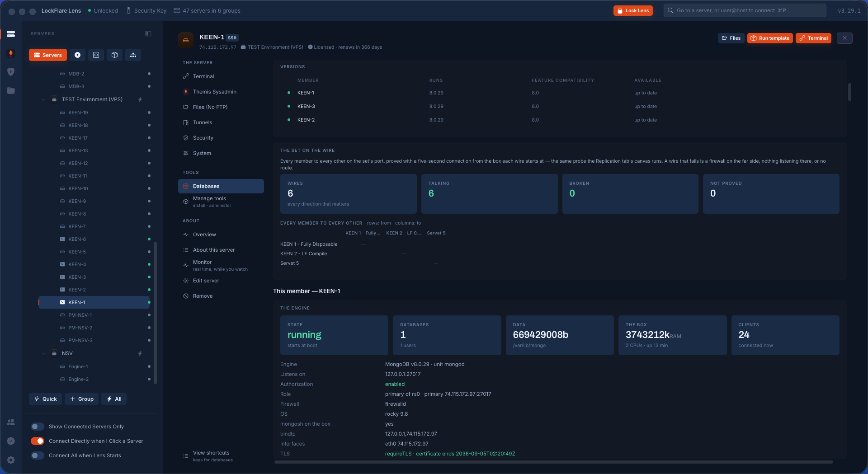
Task: Click the lightning icon on TEST Environment group
Action: (140, 99)
